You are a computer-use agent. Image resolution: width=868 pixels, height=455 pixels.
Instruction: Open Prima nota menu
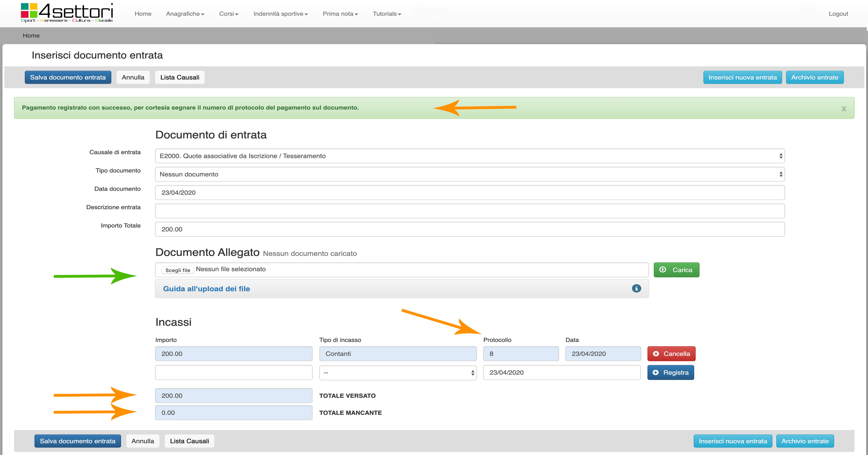coord(340,14)
